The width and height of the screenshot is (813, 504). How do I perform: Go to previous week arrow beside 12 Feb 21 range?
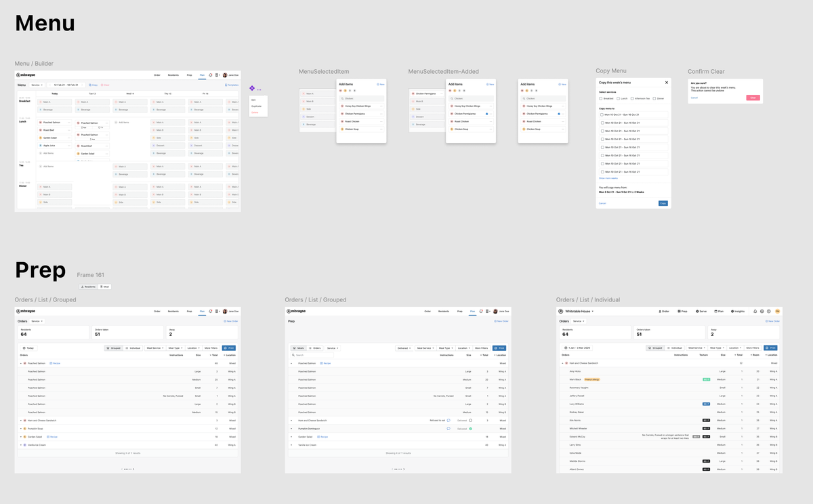point(50,85)
